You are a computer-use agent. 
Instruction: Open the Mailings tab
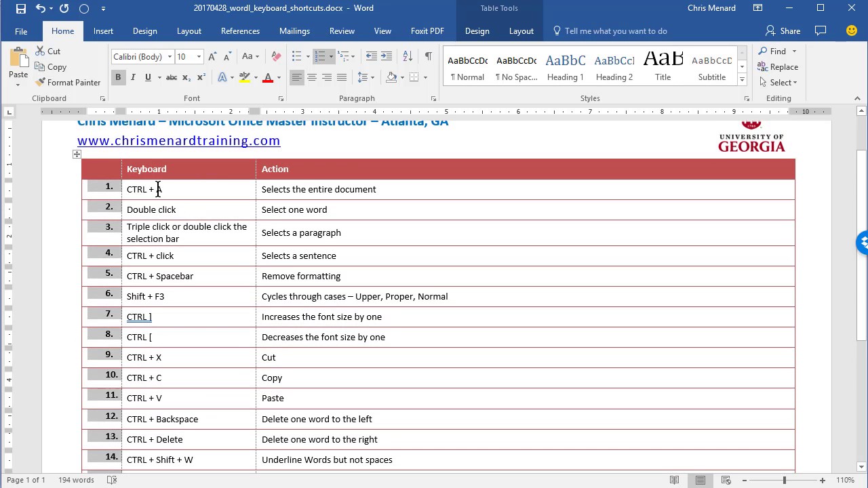(x=294, y=31)
